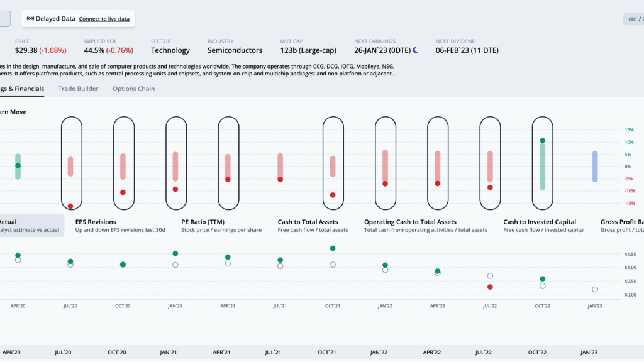Click the red dot in the JUL'20 earn move pill
Viewport: 644px width, 362px height.
click(70, 206)
